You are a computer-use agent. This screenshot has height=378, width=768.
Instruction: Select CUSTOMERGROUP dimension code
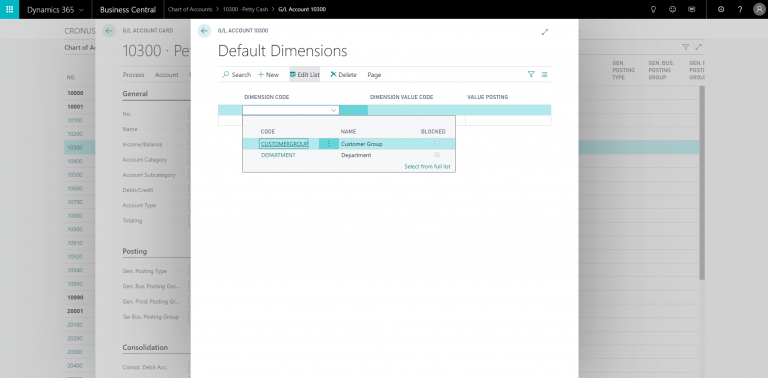click(x=284, y=144)
